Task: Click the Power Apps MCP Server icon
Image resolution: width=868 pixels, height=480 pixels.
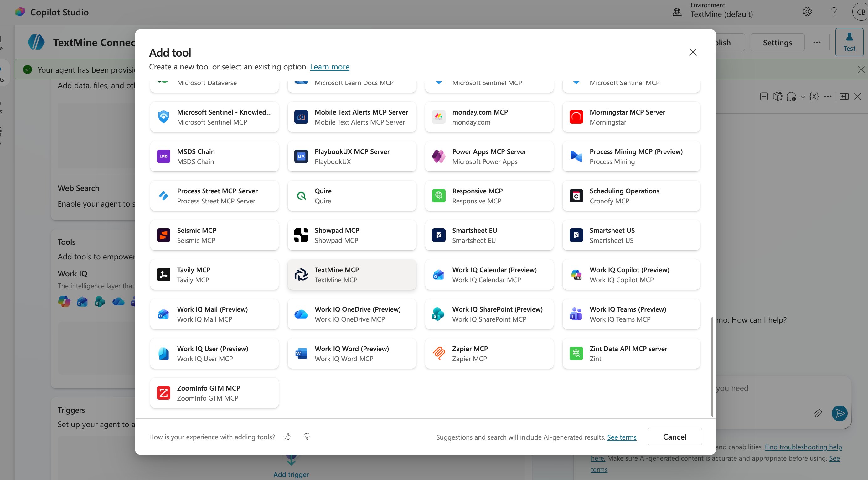Action: point(438,156)
